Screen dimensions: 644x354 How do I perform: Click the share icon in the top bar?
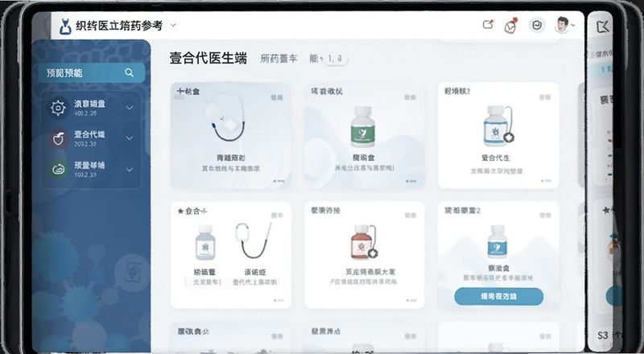(x=488, y=25)
